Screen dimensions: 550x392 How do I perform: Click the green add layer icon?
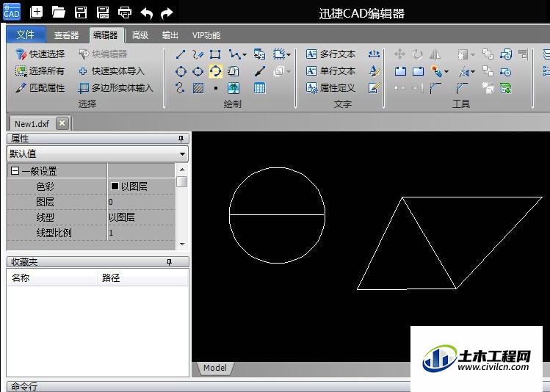505,88
